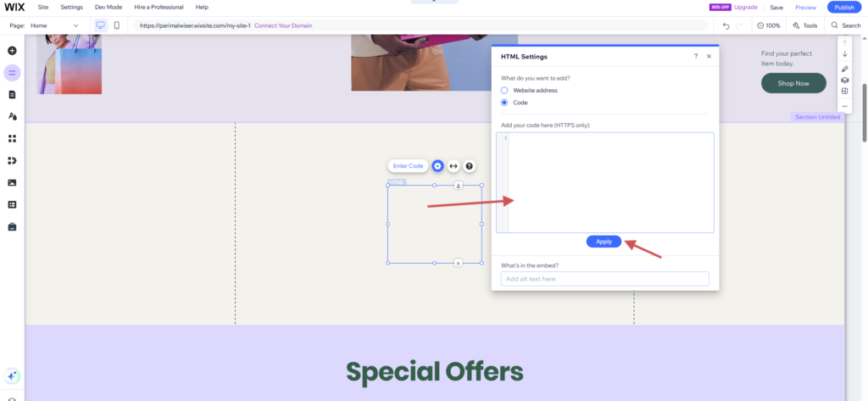Screen dimensions: 868x401
Task: Click the Apply button
Action: tap(604, 242)
